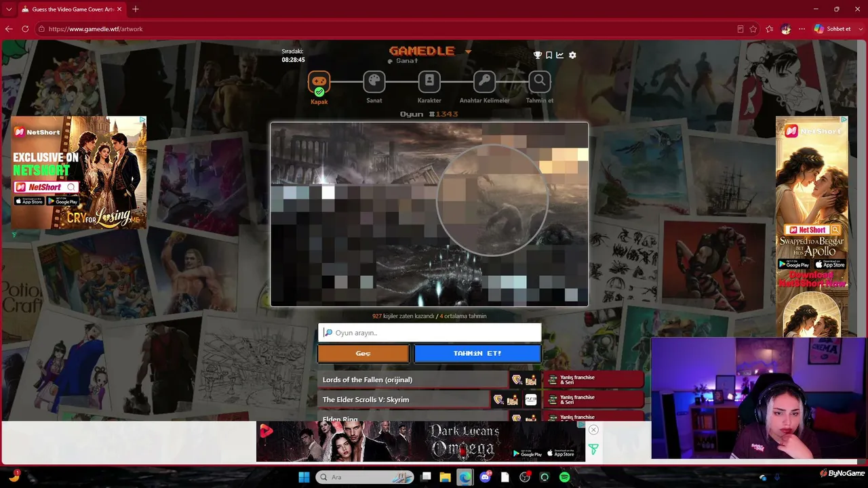Go back with the browser back arrow
The image size is (868, 488).
[9, 29]
